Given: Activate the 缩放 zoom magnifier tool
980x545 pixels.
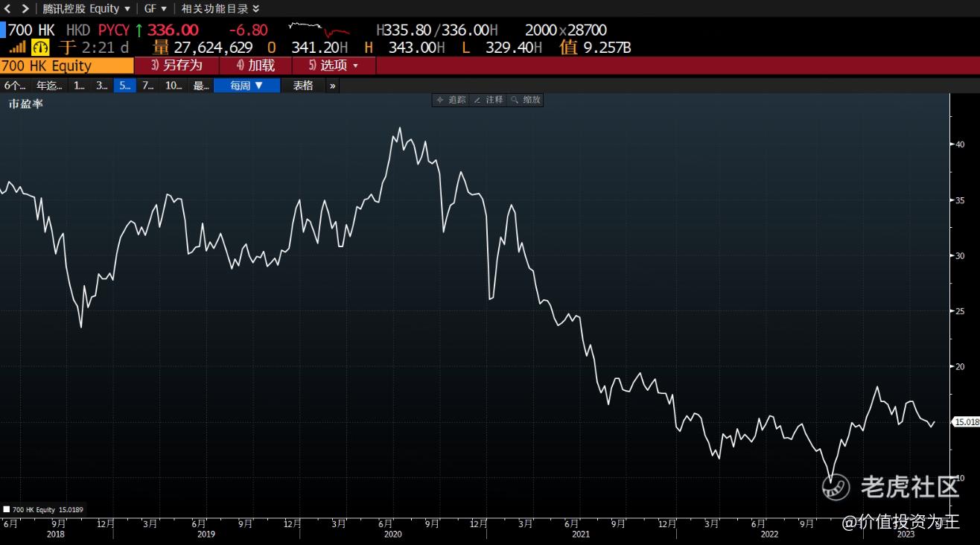Looking at the screenshot, I should point(526,100).
